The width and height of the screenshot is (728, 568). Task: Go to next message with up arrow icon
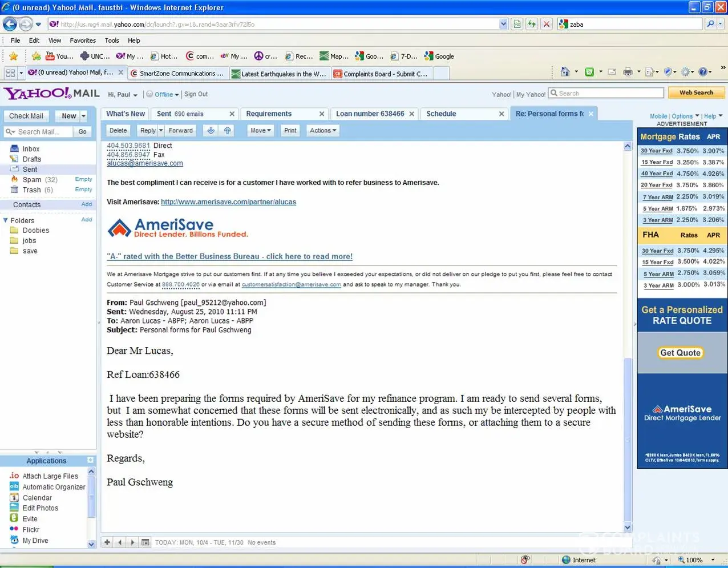pyautogui.click(x=227, y=130)
